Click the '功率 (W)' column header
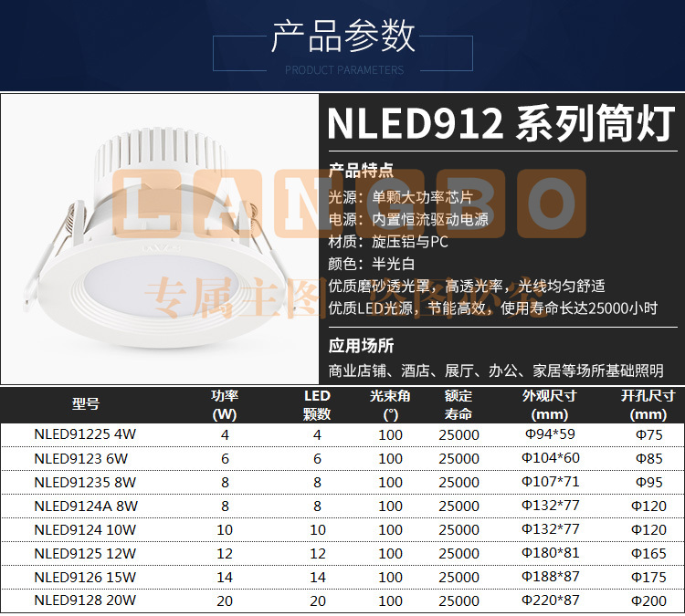685x616 pixels. pyautogui.click(x=225, y=404)
